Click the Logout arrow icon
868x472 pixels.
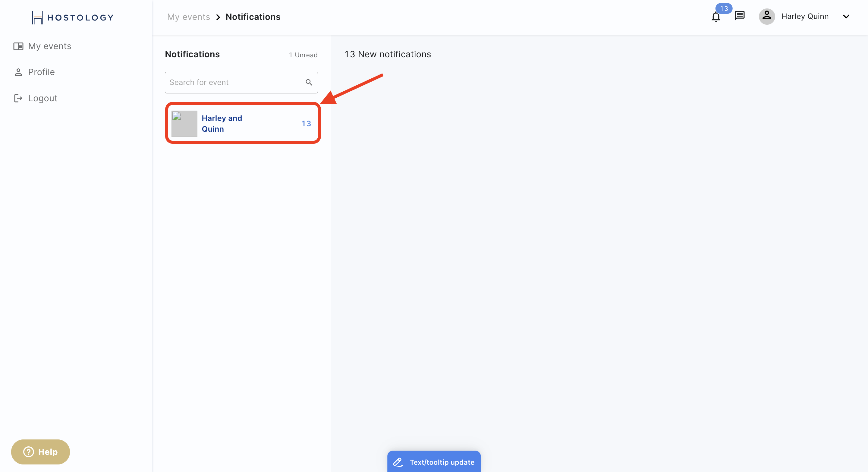pyautogui.click(x=18, y=98)
